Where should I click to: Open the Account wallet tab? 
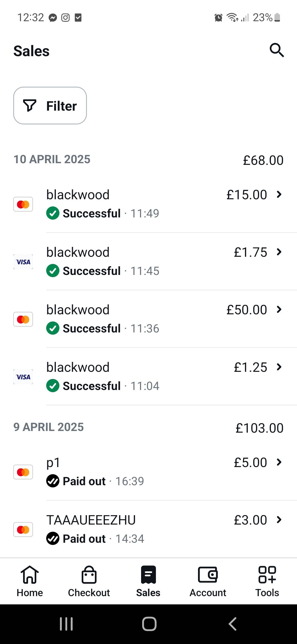point(208,581)
